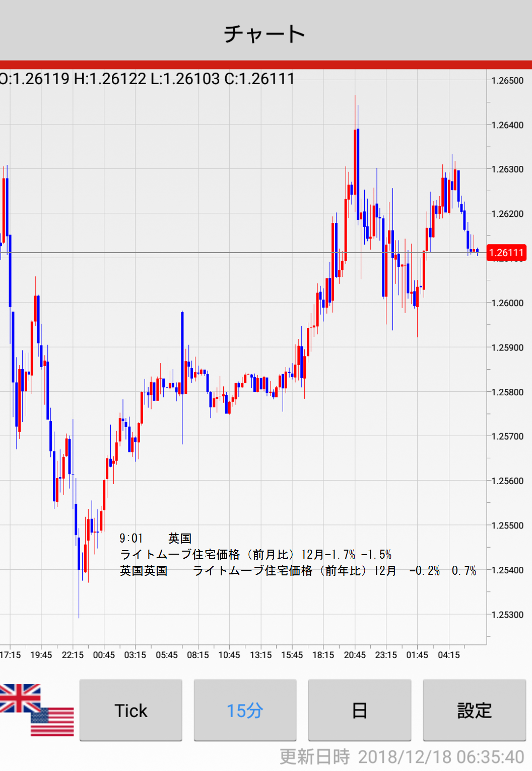Select the 15分 timeframe button
The image size is (532, 771).
click(245, 710)
